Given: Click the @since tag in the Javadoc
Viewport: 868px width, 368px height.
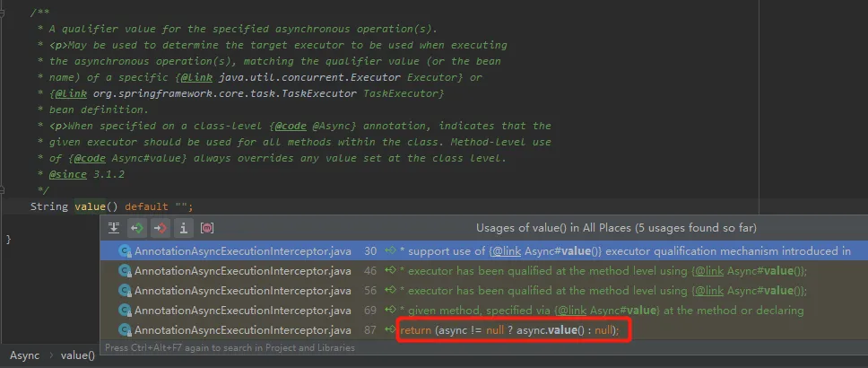Looking at the screenshot, I should point(67,174).
